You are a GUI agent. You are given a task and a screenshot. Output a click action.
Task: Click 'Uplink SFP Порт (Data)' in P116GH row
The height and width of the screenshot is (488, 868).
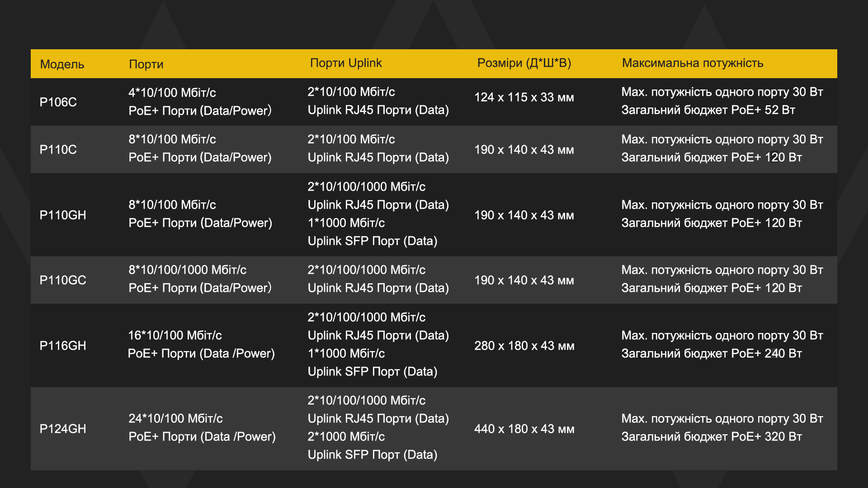[x=373, y=371]
